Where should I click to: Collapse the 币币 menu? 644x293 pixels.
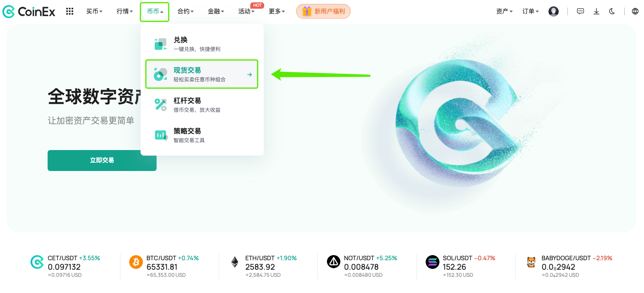pyautogui.click(x=155, y=11)
